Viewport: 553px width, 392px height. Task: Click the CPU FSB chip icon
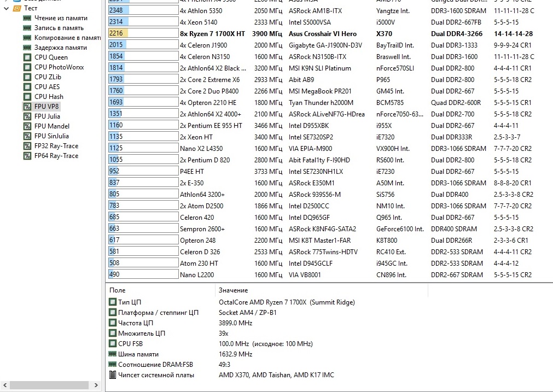(x=113, y=343)
